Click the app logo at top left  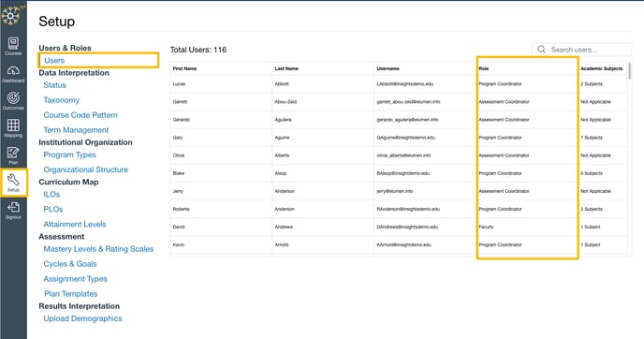tap(12, 16)
